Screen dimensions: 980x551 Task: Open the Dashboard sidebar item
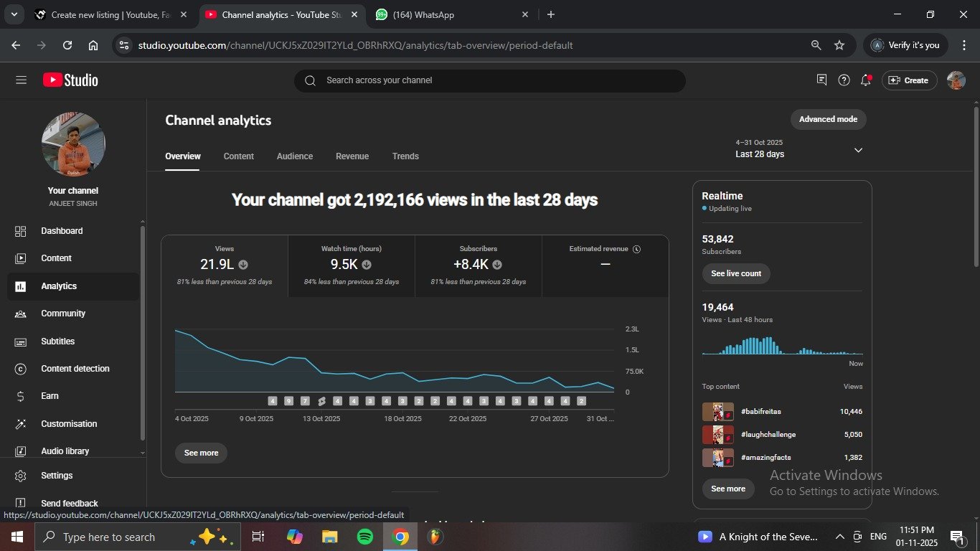point(62,231)
